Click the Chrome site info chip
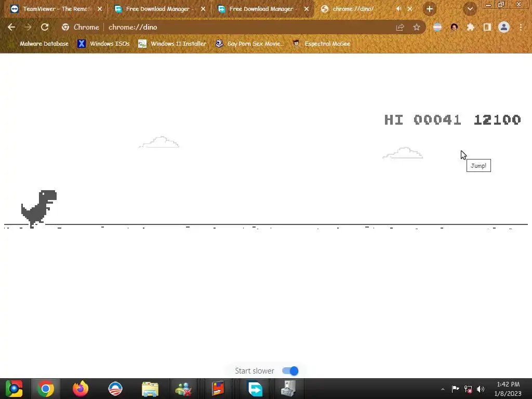532x399 pixels. (x=81, y=27)
